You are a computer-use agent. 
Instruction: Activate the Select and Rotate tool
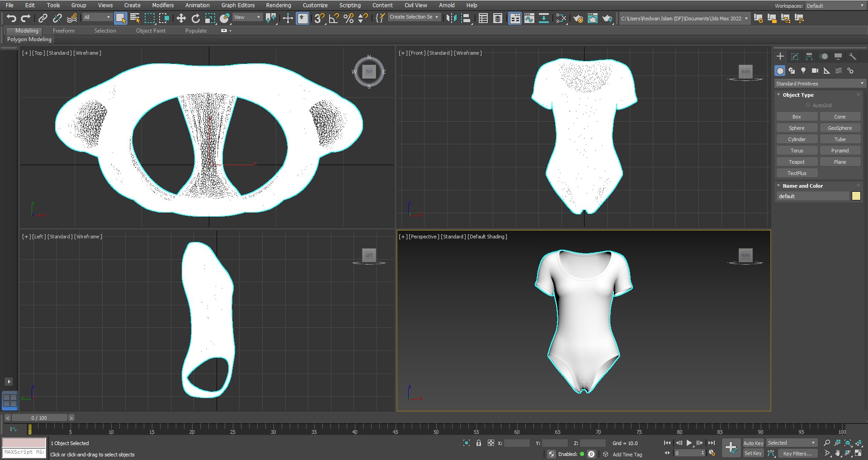pyautogui.click(x=196, y=18)
